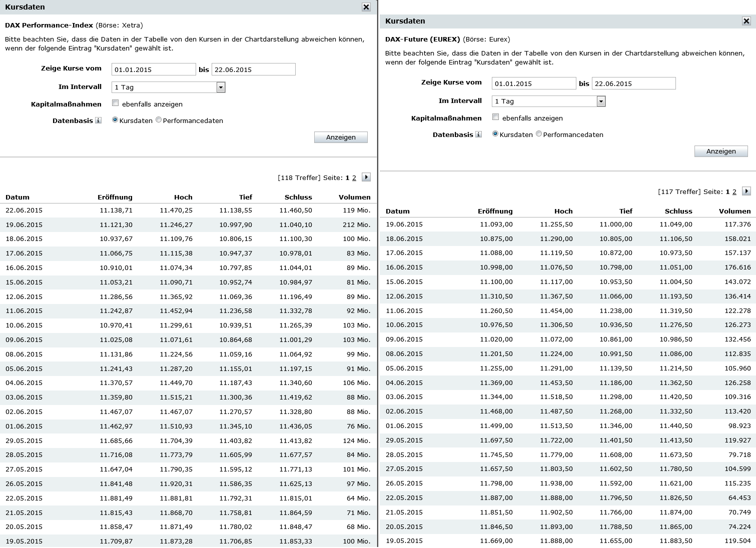Select closing value 11.460,50
Viewport: 756px width, 548px height.
point(296,210)
